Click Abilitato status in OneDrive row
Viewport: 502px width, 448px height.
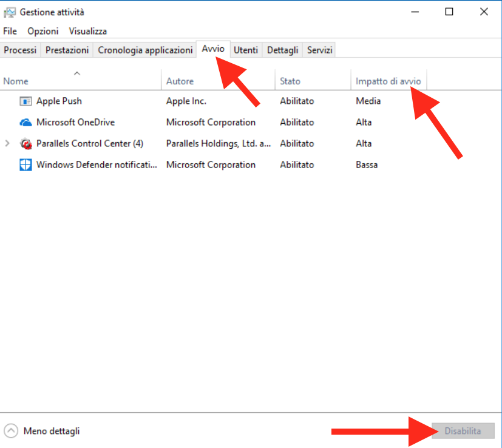click(297, 123)
